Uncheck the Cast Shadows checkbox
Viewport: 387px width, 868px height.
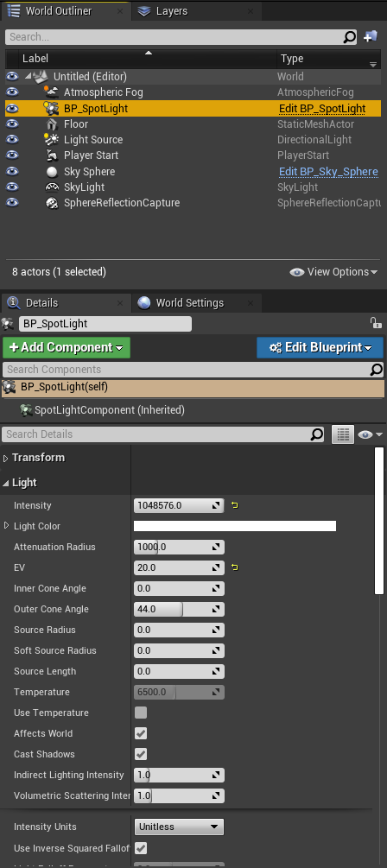[141, 754]
